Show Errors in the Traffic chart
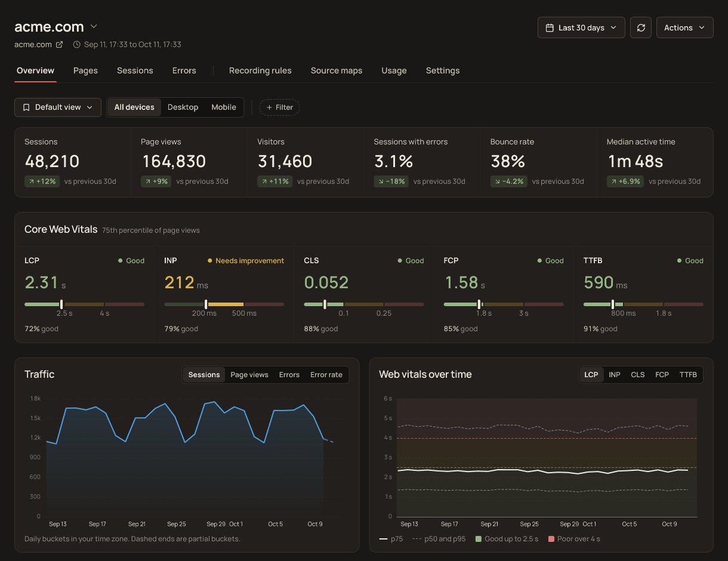The width and height of the screenshot is (728, 561). [289, 375]
